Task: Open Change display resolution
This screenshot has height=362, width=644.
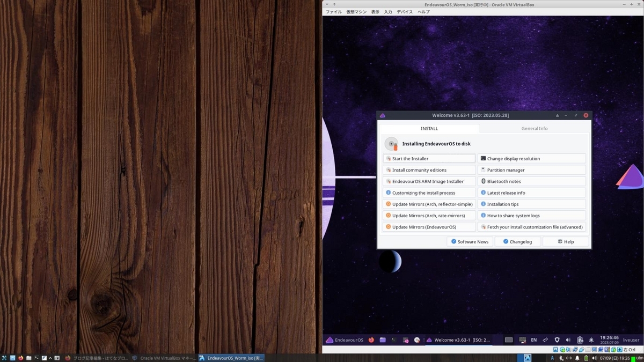Action: pos(532,159)
